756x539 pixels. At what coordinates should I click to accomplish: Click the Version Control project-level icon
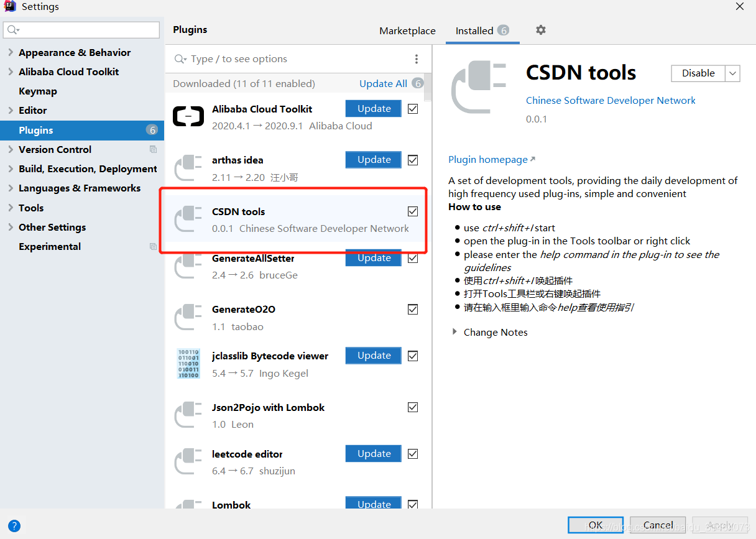(153, 149)
